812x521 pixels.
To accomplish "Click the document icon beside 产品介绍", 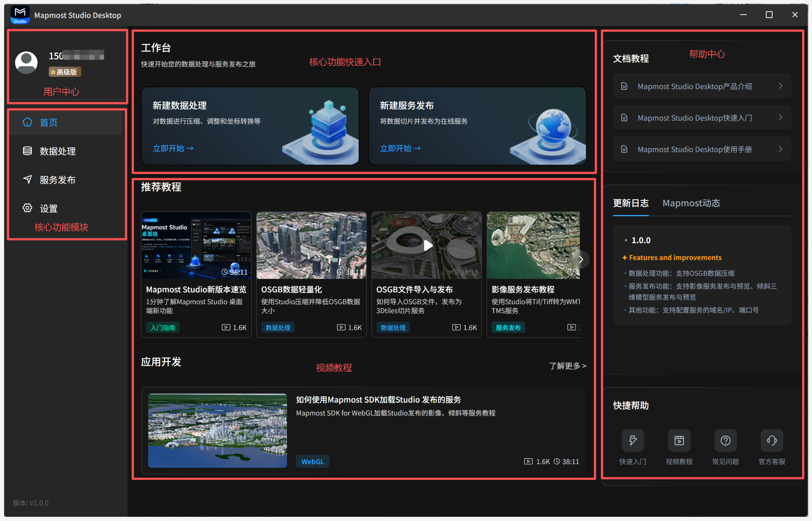I will point(624,86).
